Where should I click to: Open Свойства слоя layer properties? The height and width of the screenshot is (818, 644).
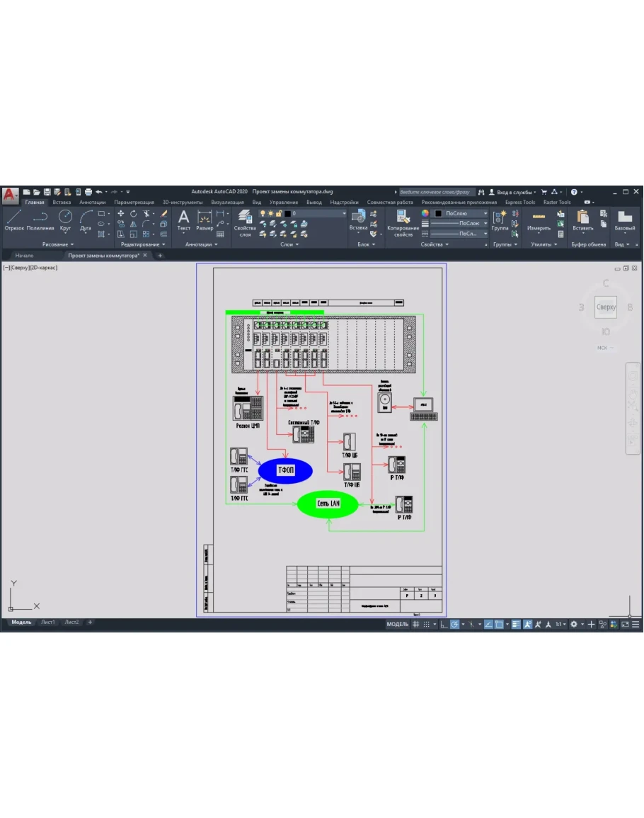pos(245,221)
